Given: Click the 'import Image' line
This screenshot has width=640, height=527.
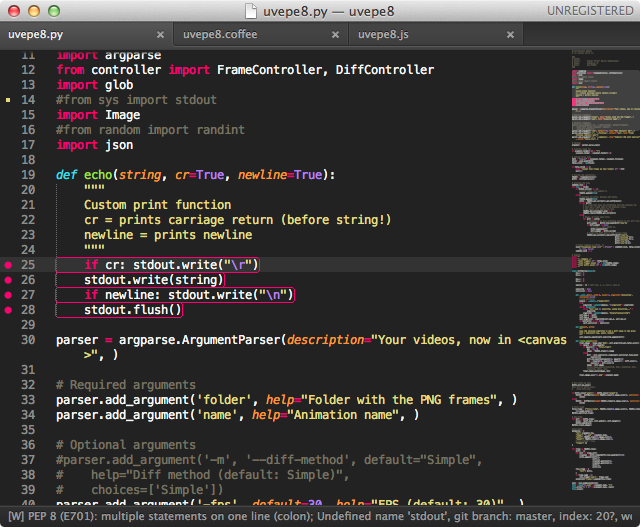Looking at the screenshot, I should 98,115.
